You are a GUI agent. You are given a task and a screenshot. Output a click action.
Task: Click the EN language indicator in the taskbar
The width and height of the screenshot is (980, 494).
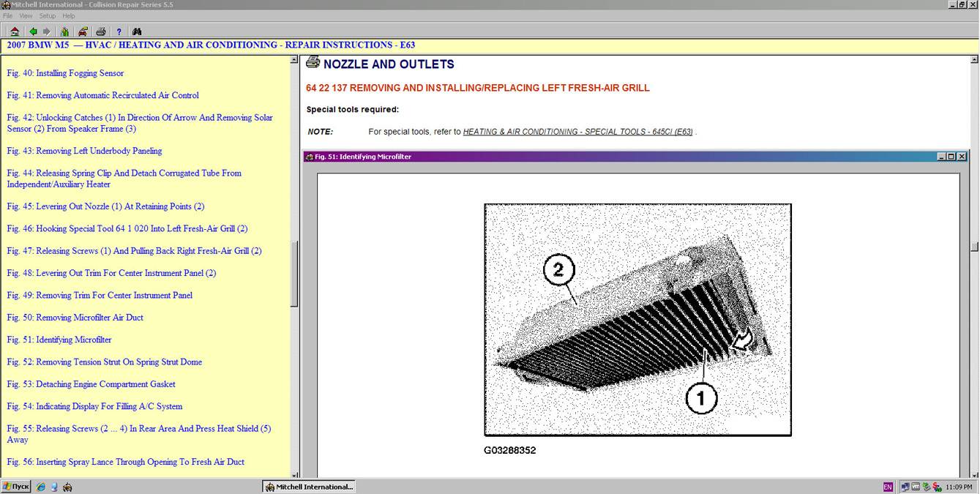click(888, 487)
